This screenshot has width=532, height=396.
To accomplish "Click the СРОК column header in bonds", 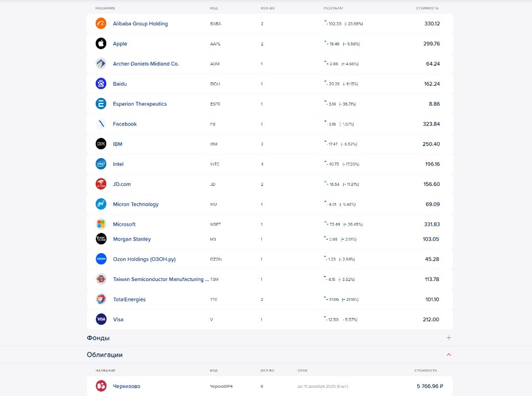I will tap(302, 371).
